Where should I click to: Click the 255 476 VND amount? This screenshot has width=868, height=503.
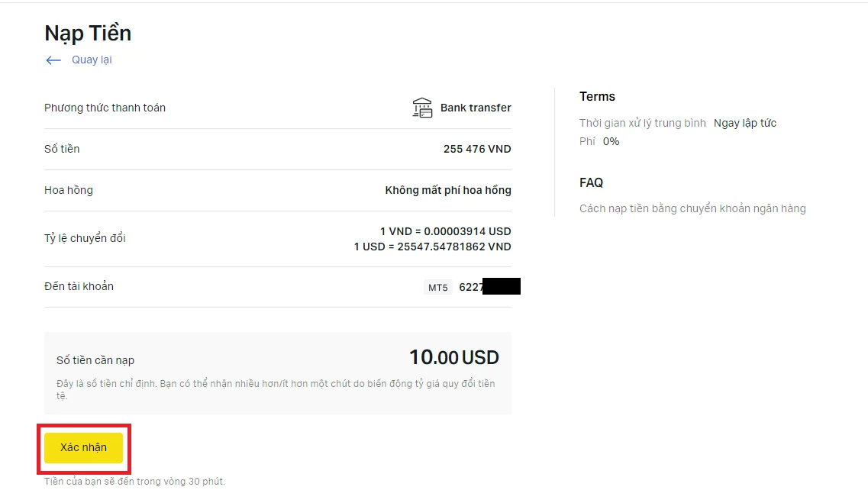477,149
